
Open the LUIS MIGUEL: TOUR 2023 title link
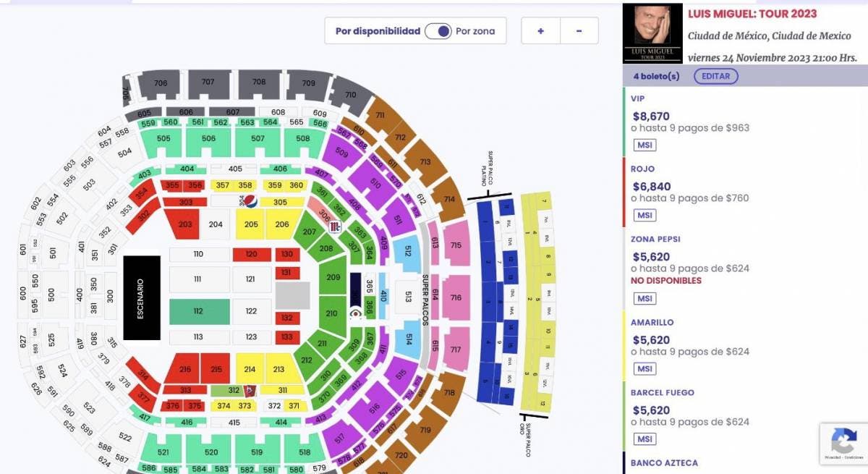pos(752,14)
